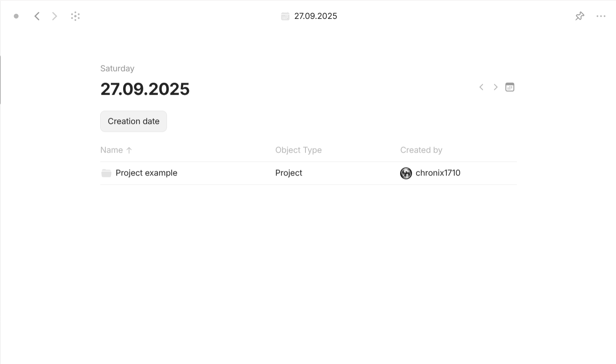Viewport: 616px width, 364px height.
Task: Open the calendar date picker icon
Action: coord(510,87)
